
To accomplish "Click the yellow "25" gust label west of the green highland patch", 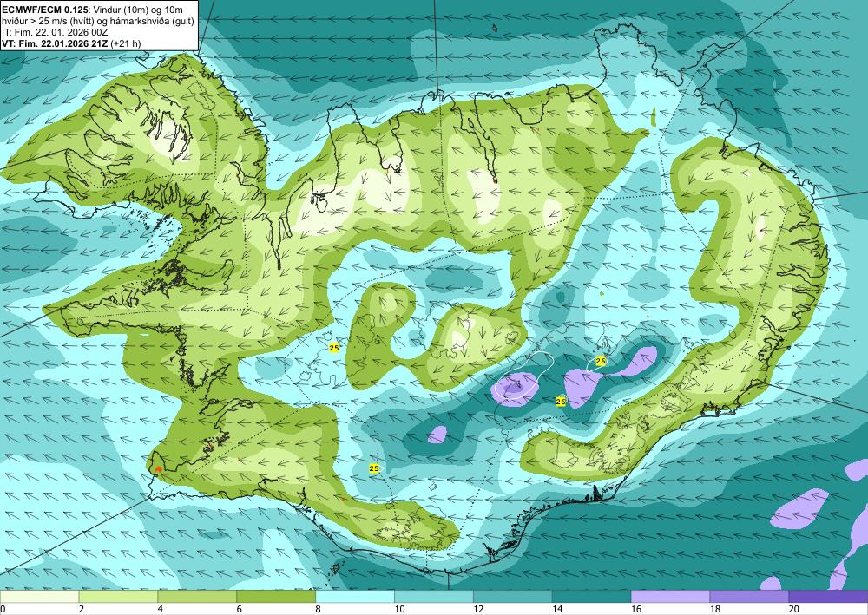I will pos(334,348).
